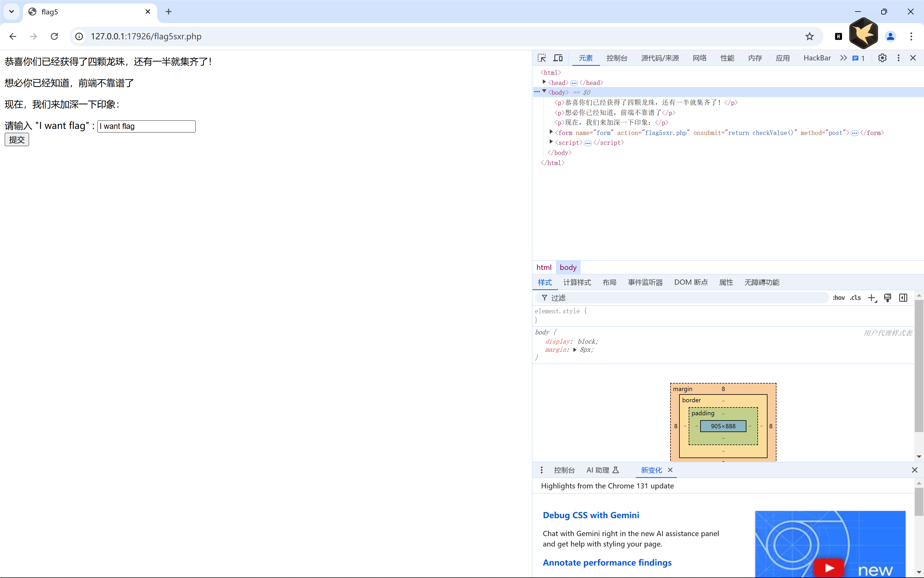
Task: Open DevTools customize menu (three dots)
Action: [898, 58]
